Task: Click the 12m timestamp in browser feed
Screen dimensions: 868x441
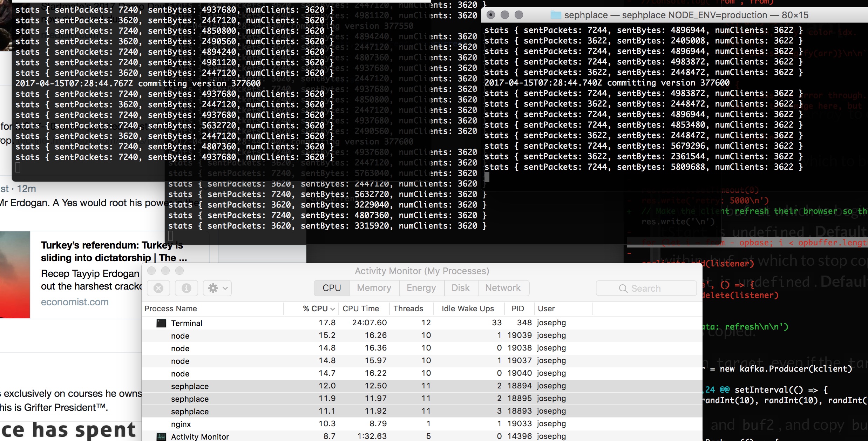Action: [x=27, y=189]
